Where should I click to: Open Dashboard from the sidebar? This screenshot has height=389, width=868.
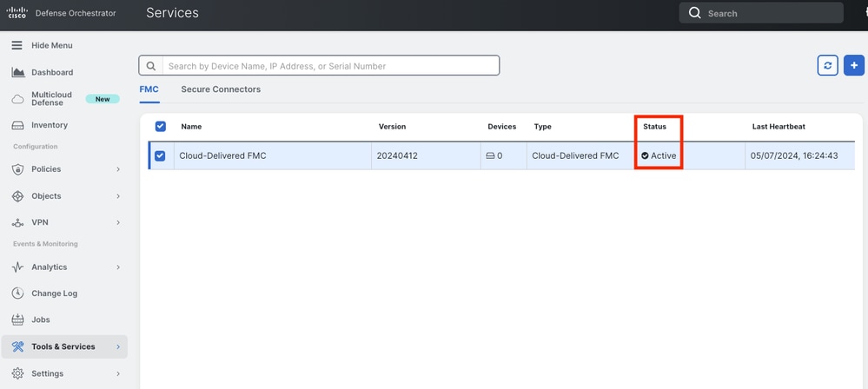click(52, 72)
